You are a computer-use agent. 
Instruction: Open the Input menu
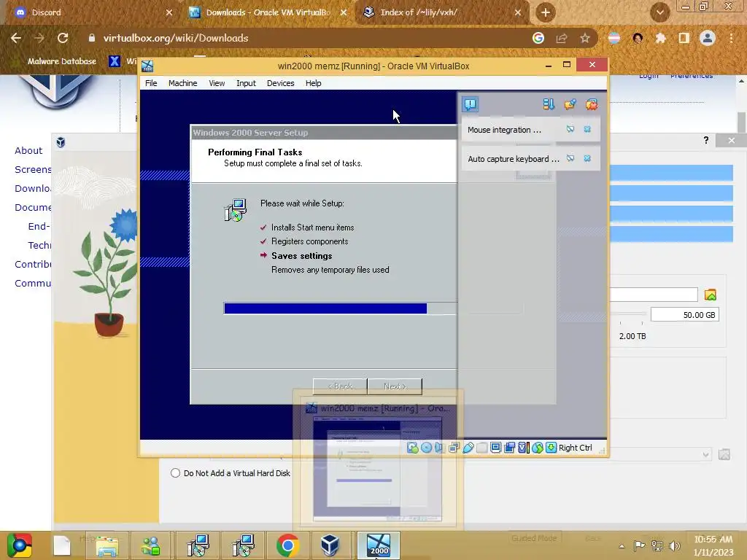(x=246, y=83)
